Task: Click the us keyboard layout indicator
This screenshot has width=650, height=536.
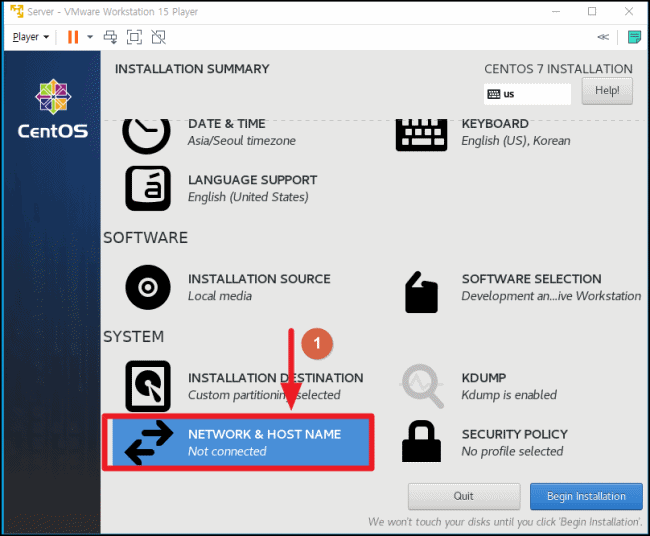Action: [527, 94]
